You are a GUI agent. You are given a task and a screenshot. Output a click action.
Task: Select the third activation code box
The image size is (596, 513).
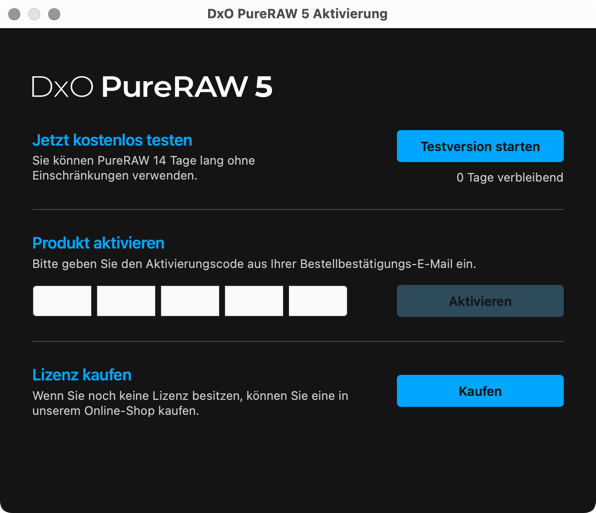(x=190, y=301)
